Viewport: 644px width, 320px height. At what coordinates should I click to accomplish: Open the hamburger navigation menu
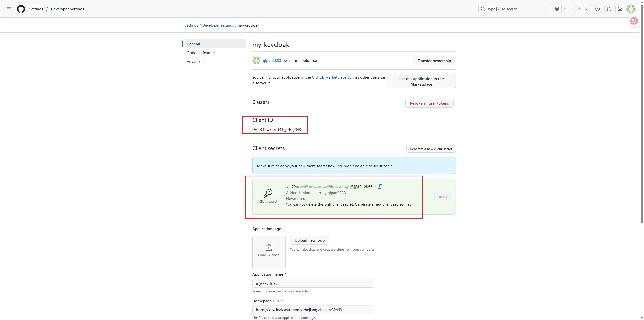click(x=9, y=9)
